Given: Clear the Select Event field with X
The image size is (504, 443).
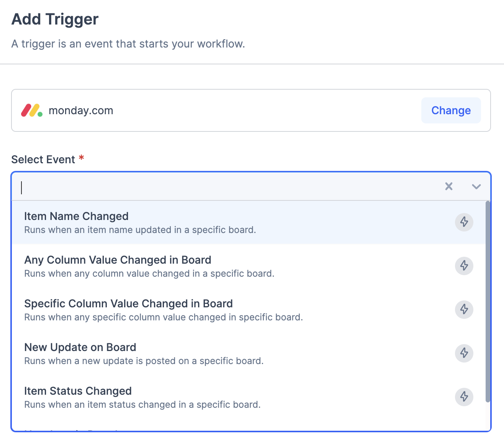Looking at the screenshot, I should [449, 187].
